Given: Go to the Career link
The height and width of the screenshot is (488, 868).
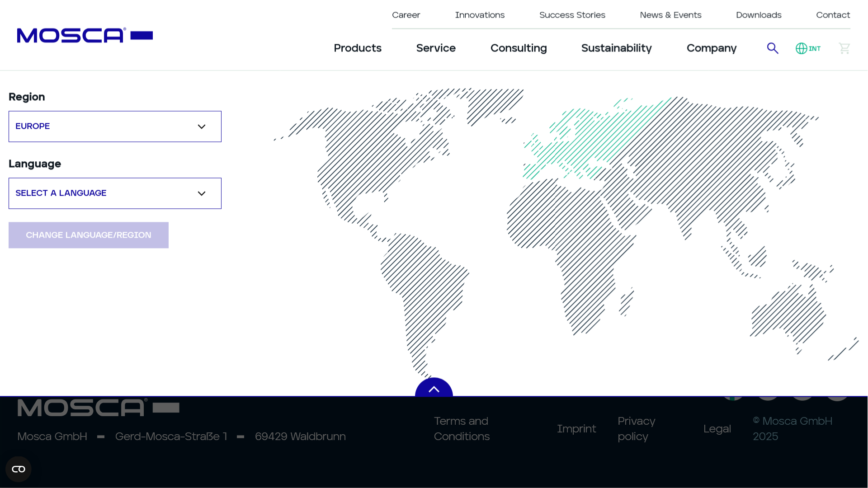Looking at the screenshot, I should (406, 15).
